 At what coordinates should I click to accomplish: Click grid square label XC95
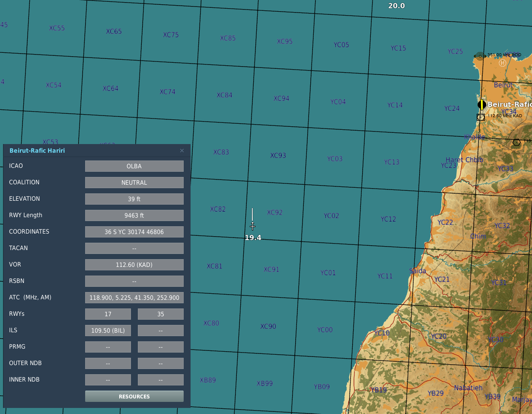tap(285, 42)
